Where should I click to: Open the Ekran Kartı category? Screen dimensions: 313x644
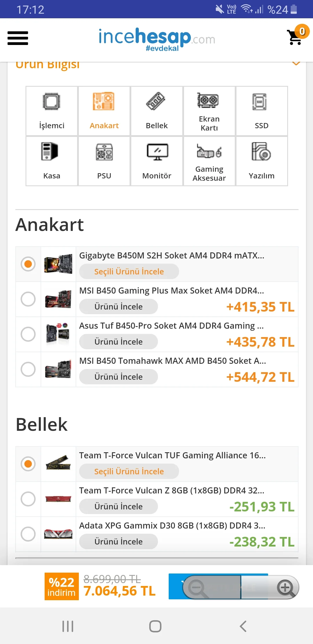point(209,111)
